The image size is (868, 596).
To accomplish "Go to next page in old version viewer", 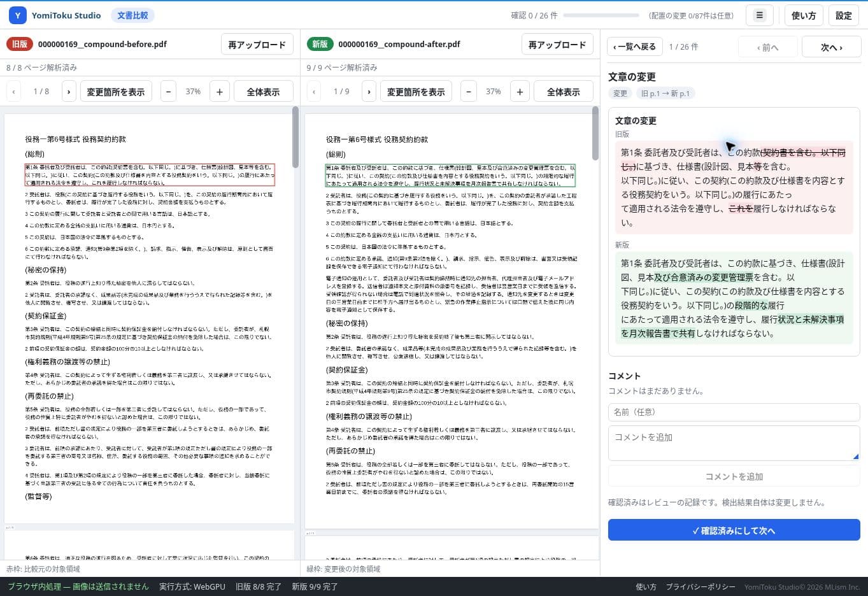I will click(69, 92).
